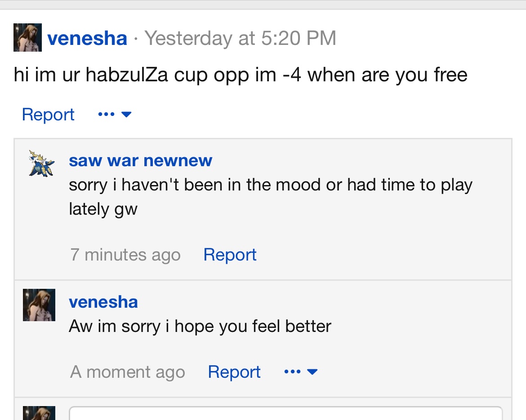Focus the write comment input box

285,413
